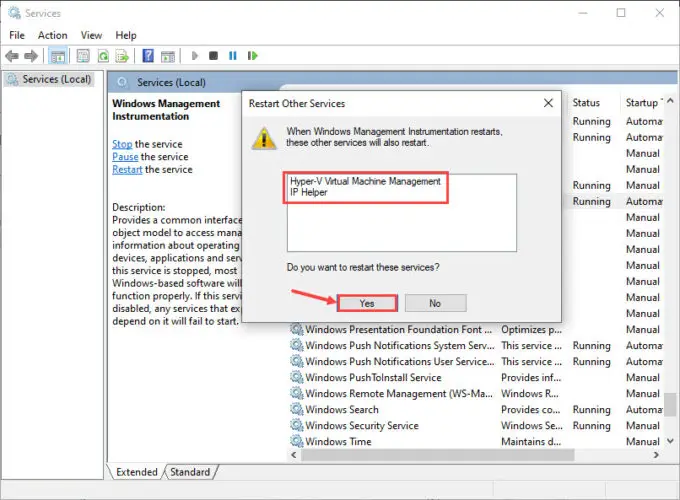680x500 pixels.
Task: Click the horizontal scrollbar thumb
Action: [x=438, y=455]
